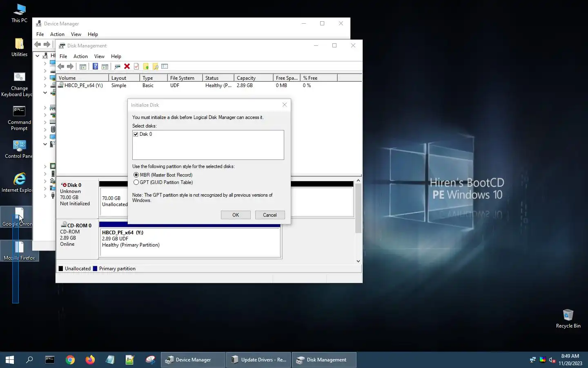Toggle the console tree pane icon in Disk Management

(83, 67)
